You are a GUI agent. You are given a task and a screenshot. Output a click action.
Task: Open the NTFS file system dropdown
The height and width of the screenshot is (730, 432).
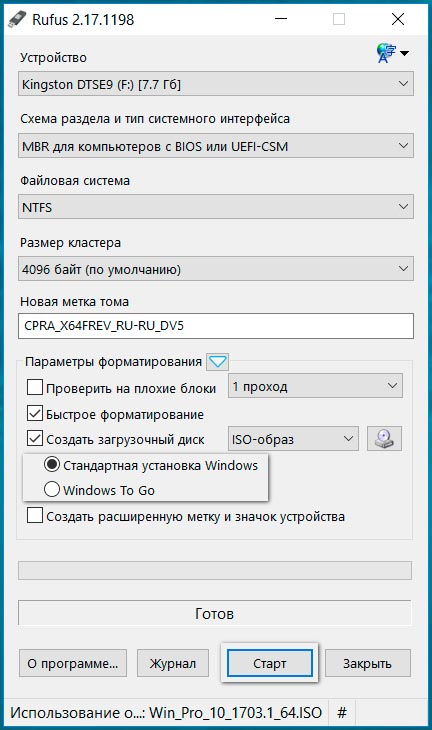tap(216, 207)
